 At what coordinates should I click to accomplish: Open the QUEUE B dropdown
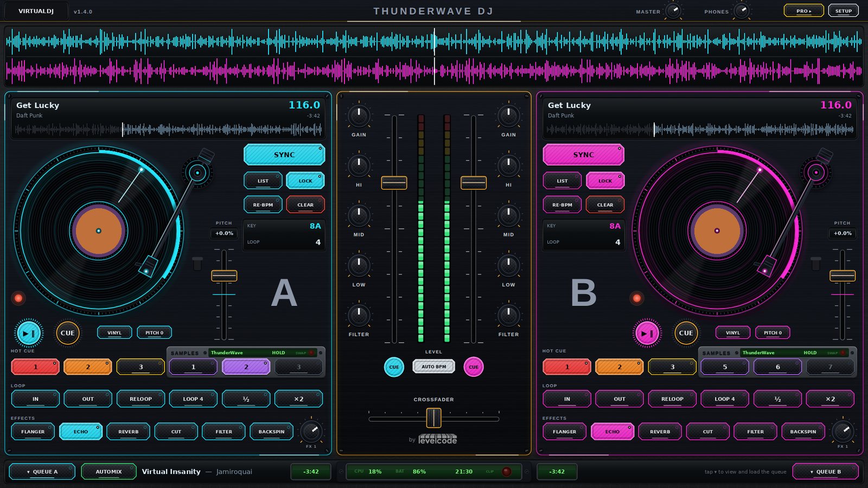point(826,472)
